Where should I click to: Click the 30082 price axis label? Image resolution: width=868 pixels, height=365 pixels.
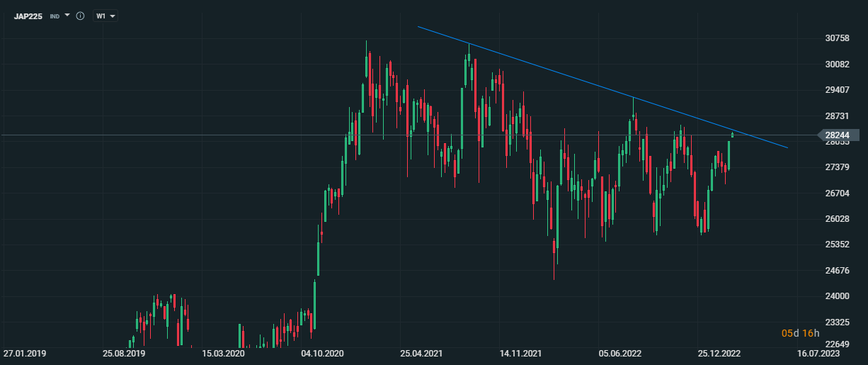tap(838, 64)
